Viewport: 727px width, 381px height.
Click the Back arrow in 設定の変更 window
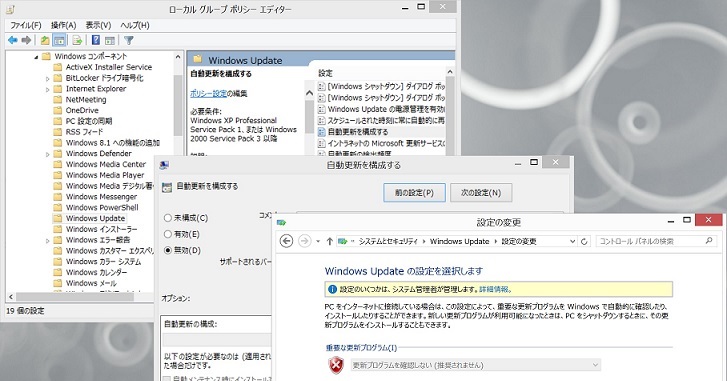(x=287, y=241)
